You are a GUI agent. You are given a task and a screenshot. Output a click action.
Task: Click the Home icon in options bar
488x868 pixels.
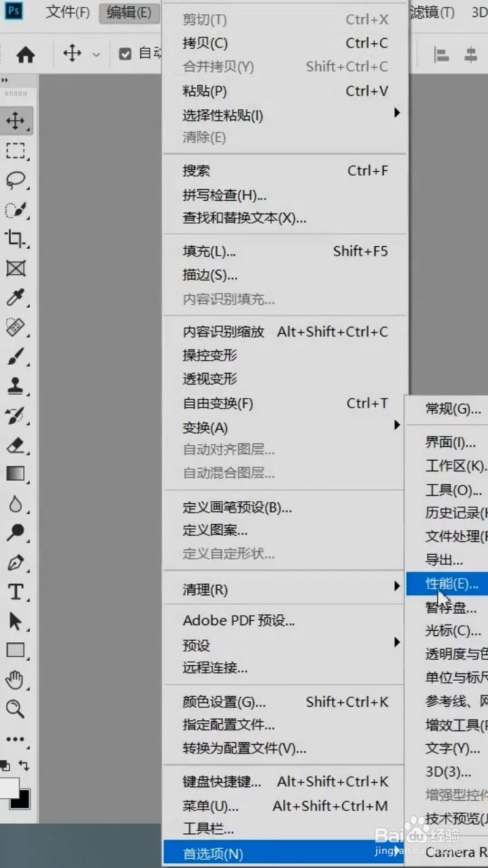(26, 54)
